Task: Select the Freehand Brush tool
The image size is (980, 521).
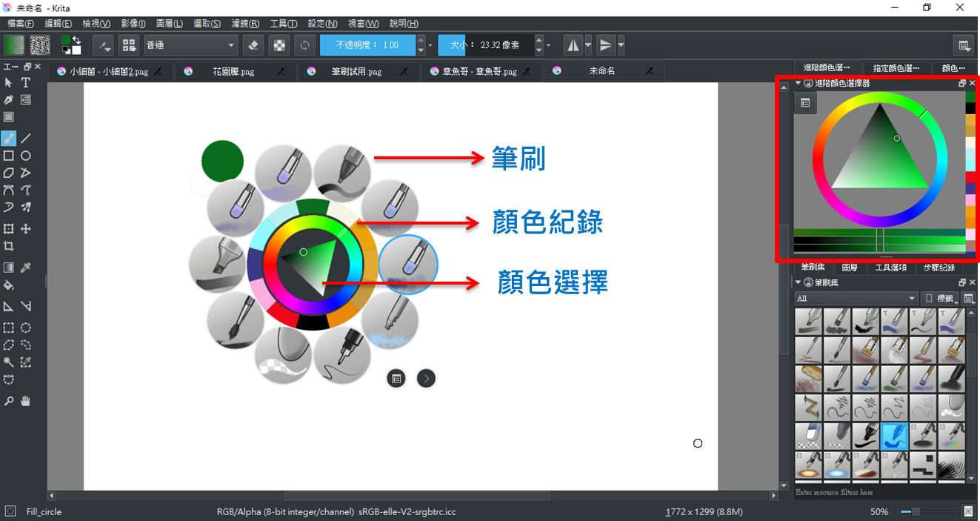Action: 9,138
